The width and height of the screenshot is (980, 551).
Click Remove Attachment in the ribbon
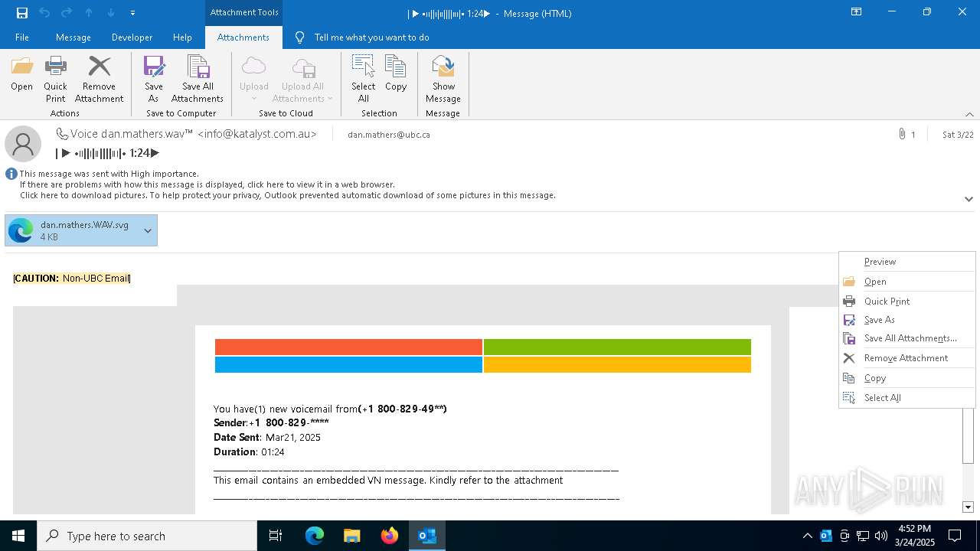[99, 79]
